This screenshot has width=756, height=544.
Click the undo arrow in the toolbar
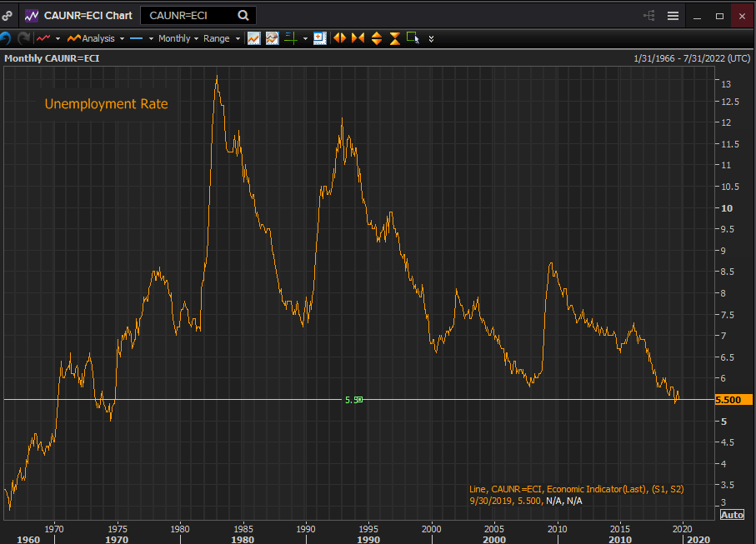point(6,38)
